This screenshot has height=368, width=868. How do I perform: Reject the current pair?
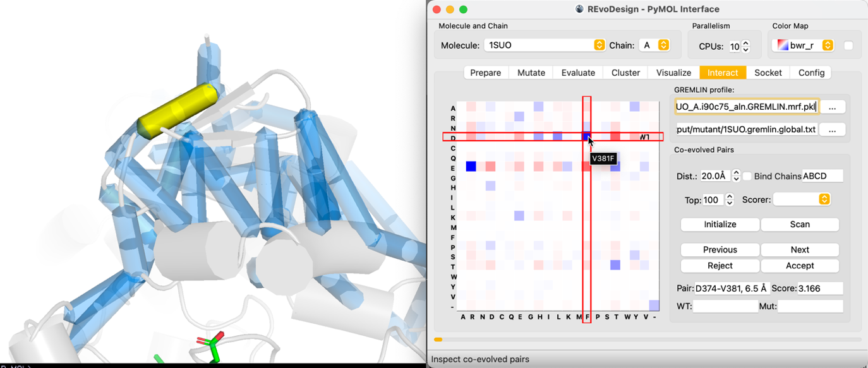720,266
